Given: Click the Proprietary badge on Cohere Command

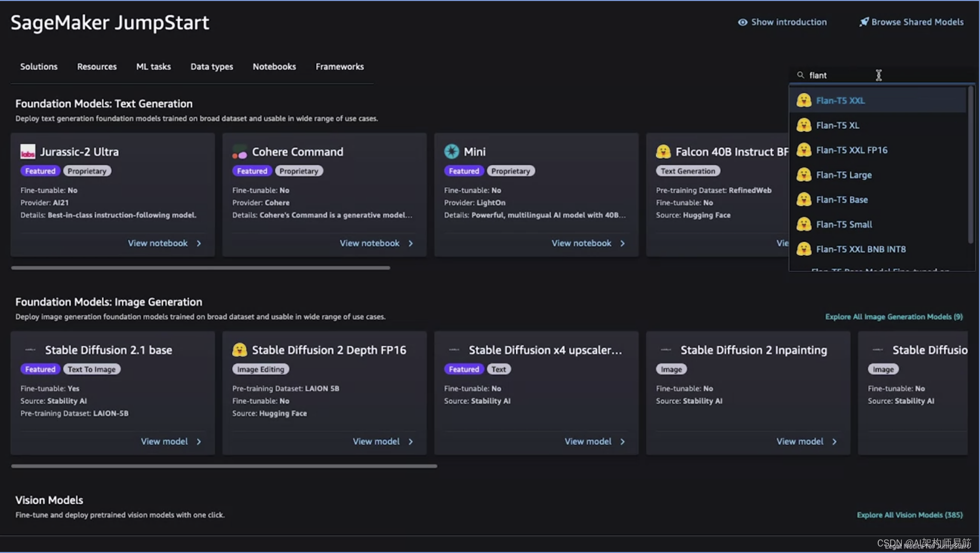Looking at the screenshot, I should point(299,171).
